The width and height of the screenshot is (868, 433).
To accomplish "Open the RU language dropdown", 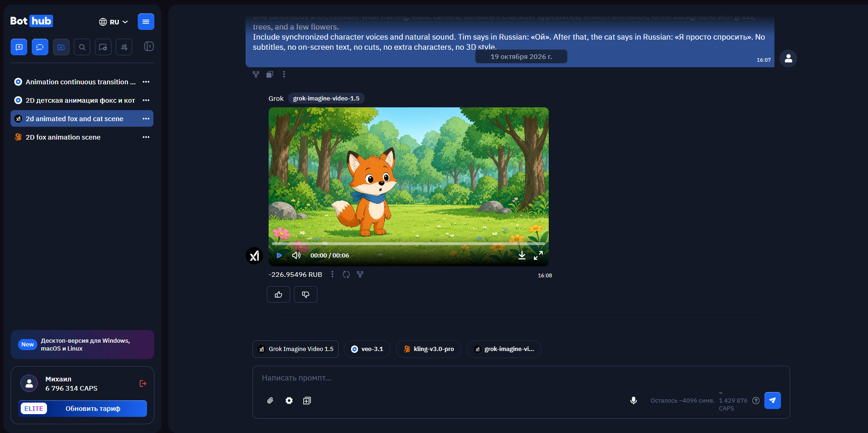I will tap(113, 22).
